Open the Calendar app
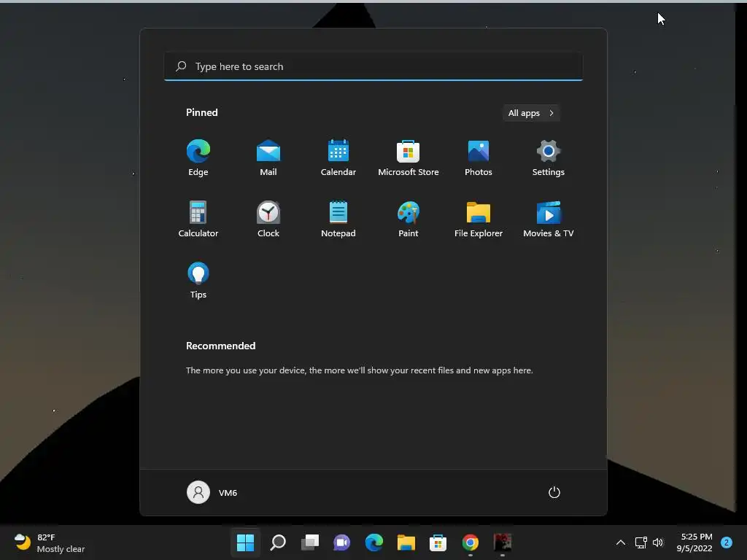 [x=338, y=158]
